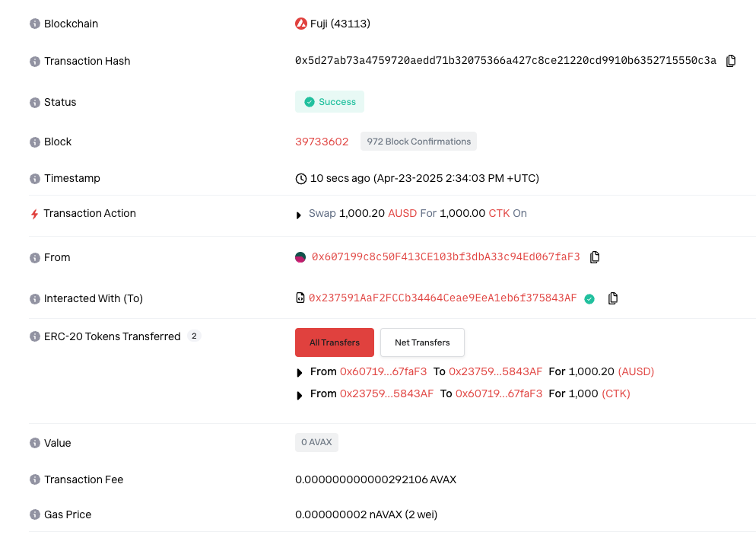Image resolution: width=756 pixels, height=535 pixels.
Task: Click the lightning icon beside Transaction Action
Action: click(x=33, y=214)
